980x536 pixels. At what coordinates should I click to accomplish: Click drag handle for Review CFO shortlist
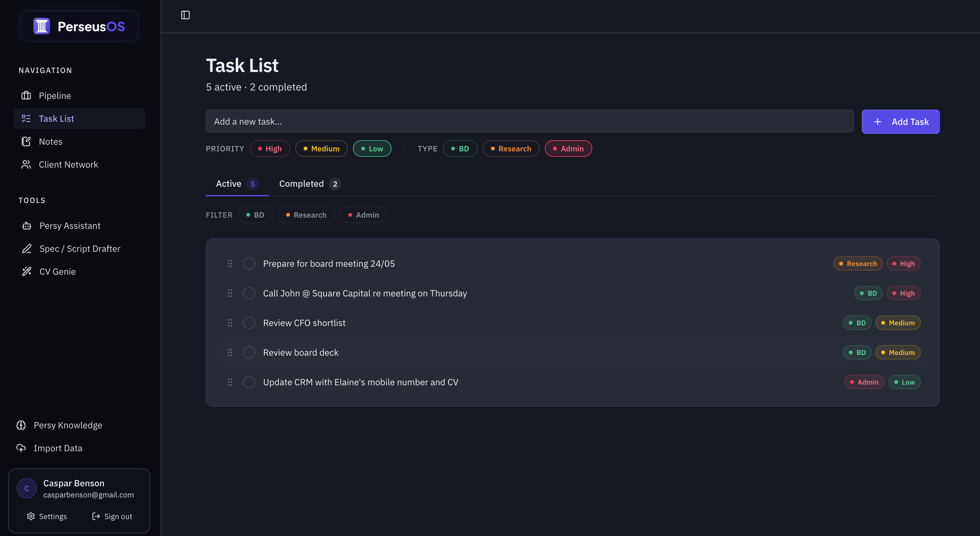(x=230, y=322)
